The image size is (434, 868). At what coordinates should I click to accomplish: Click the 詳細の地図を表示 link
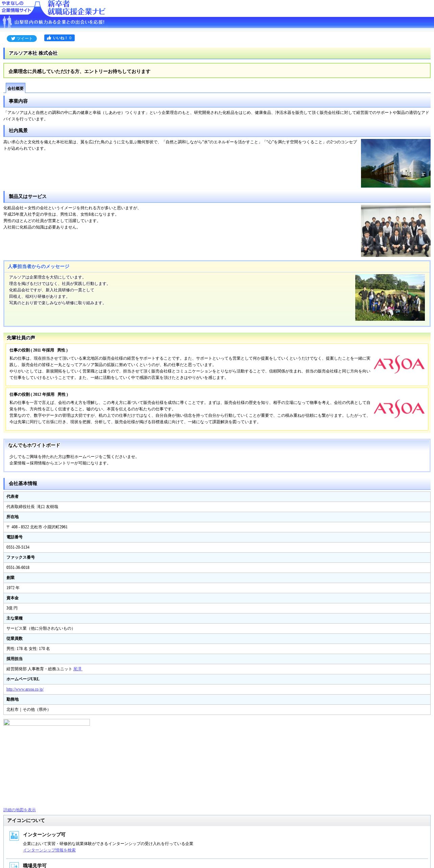[x=20, y=810]
